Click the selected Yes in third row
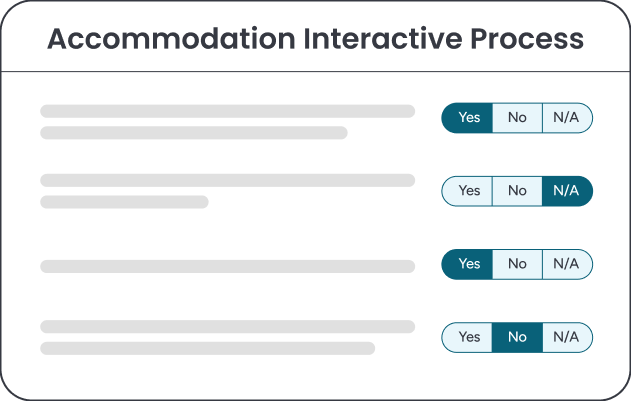The width and height of the screenshot is (631, 401). pyautogui.click(x=467, y=264)
